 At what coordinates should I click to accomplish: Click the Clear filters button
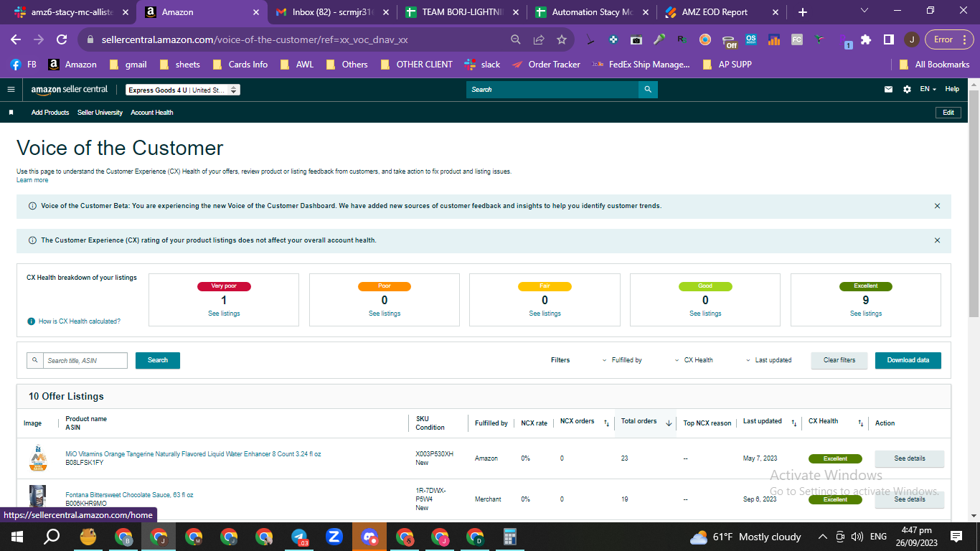click(x=839, y=360)
